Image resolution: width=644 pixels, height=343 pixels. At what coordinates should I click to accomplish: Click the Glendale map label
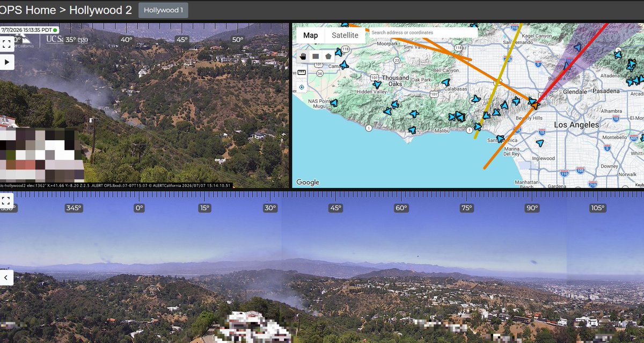(574, 92)
